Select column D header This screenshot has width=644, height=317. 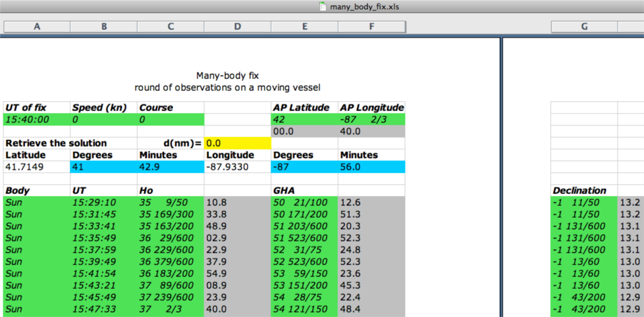pyautogui.click(x=238, y=27)
